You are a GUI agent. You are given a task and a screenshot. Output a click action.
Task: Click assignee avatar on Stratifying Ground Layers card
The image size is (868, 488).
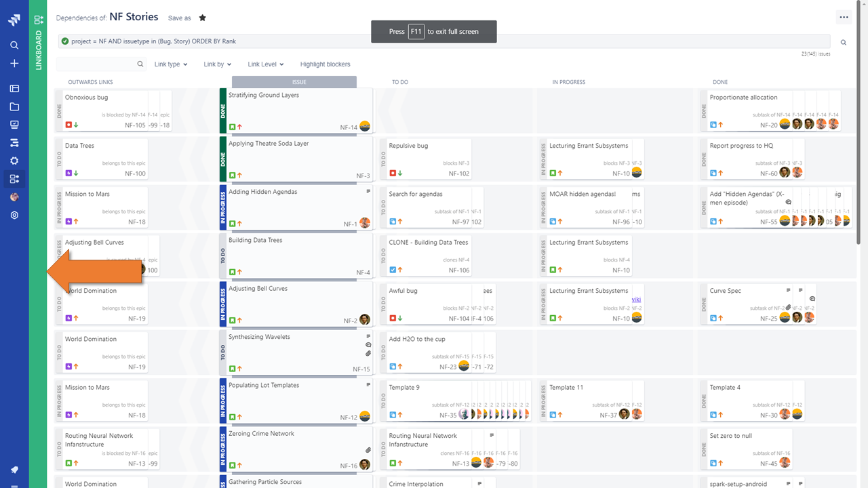click(365, 126)
